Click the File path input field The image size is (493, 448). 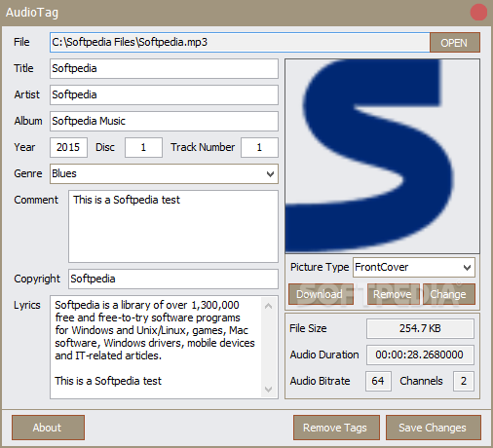(x=240, y=42)
